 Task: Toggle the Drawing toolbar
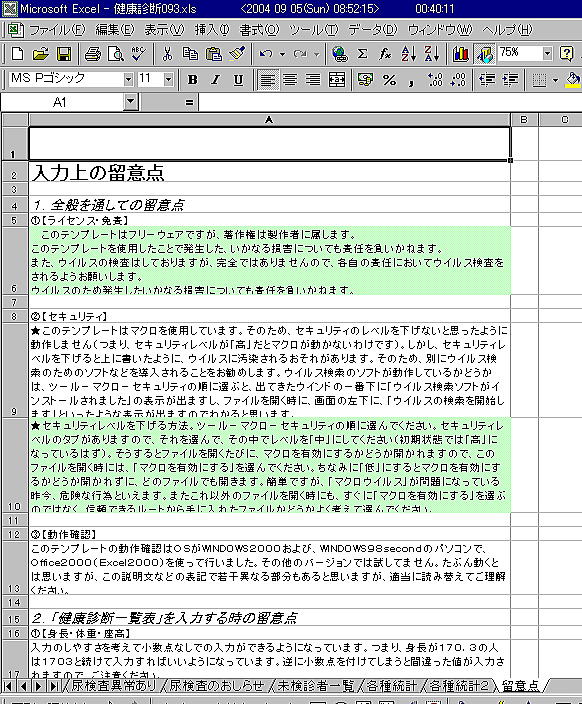(484, 54)
